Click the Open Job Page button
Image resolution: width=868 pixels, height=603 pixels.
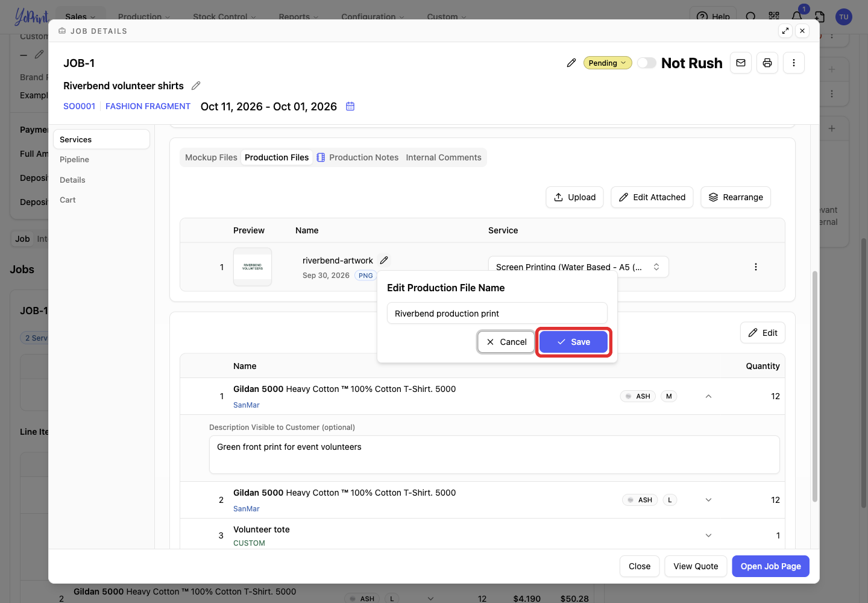(770, 566)
